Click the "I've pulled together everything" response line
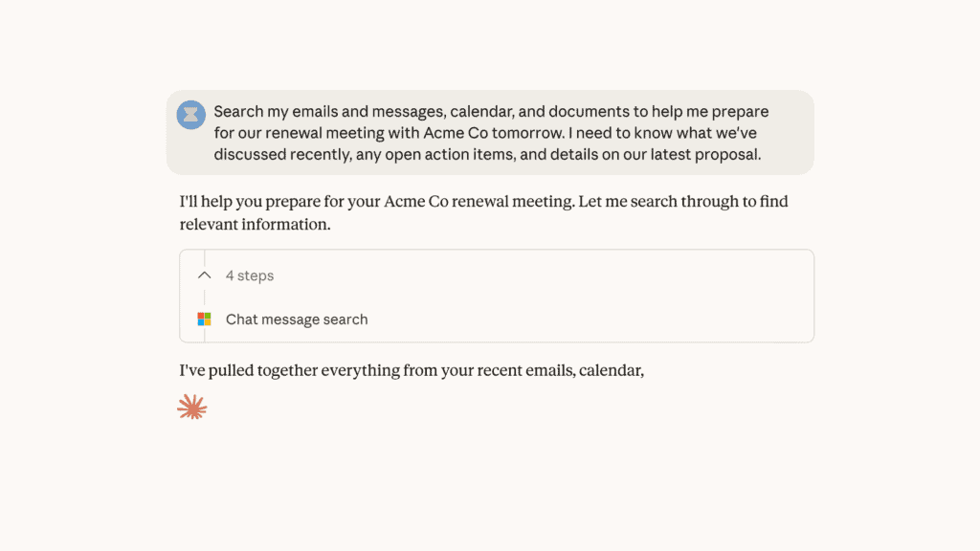The height and width of the screenshot is (551, 980). 412,370
